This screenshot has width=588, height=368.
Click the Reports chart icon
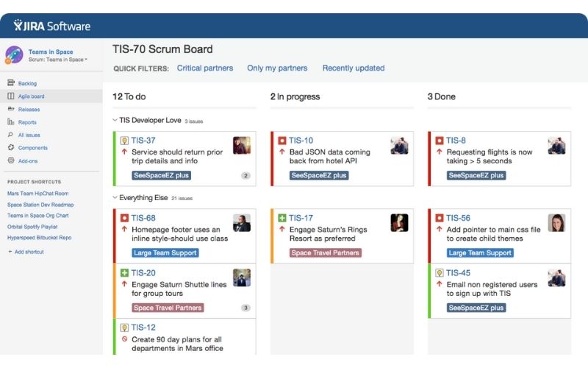pyautogui.click(x=11, y=122)
